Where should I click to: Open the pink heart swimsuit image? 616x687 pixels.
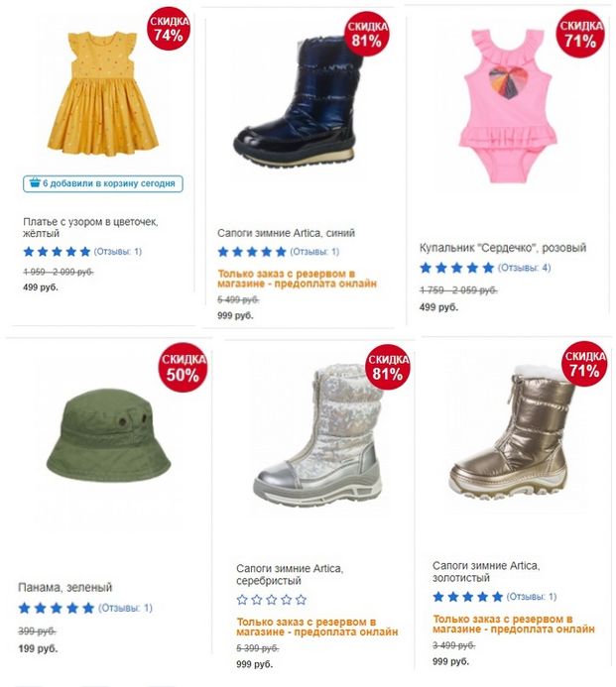508,106
